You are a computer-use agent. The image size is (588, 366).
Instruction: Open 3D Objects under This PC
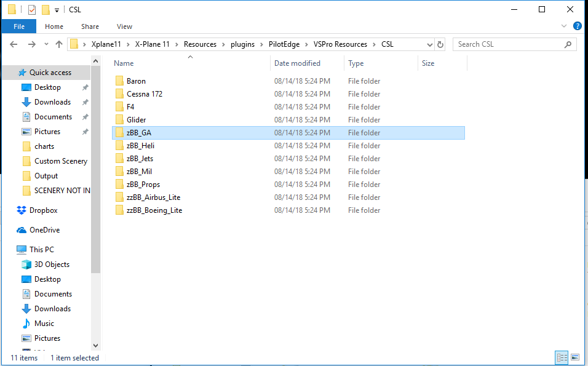pyautogui.click(x=52, y=265)
